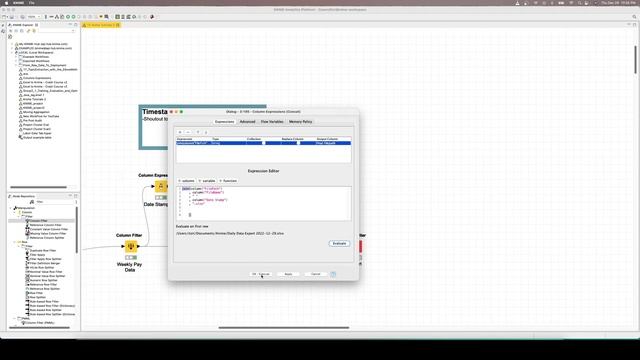Open the dialog help icon
Image resolution: width=640 pixels, height=360 pixels.
pyautogui.click(x=333, y=274)
